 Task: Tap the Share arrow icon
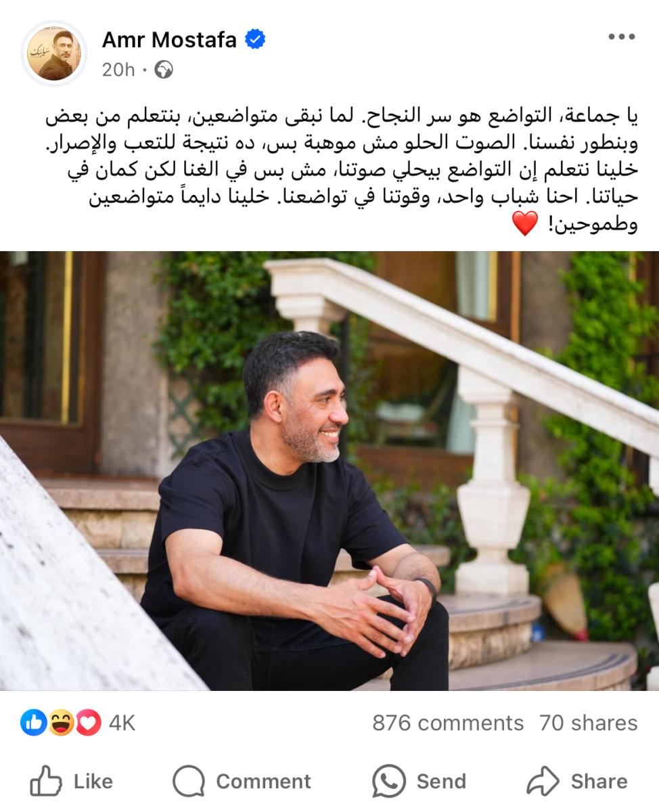click(x=543, y=782)
